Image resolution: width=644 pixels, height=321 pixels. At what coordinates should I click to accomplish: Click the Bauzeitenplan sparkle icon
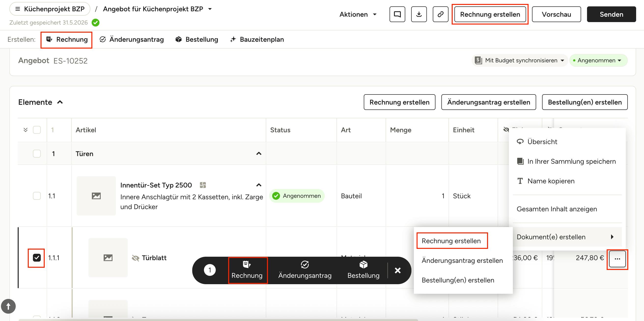tap(233, 39)
